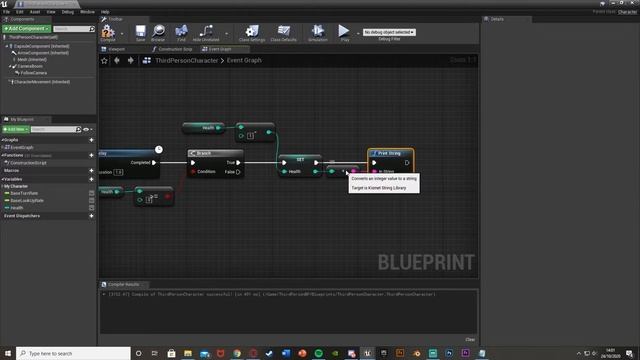Open the Play options dropdown arrow
640x360 pixels.
pyautogui.click(x=358, y=33)
